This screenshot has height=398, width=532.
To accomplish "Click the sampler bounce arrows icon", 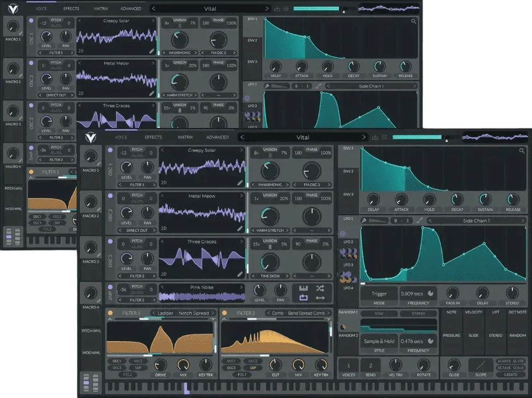I will click(x=320, y=298).
